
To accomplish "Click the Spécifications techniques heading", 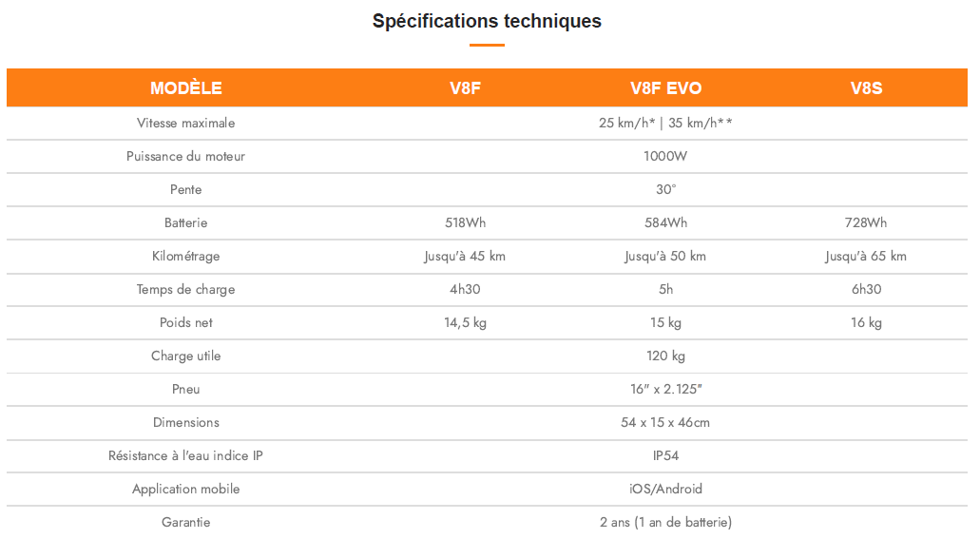I will [487, 21].
